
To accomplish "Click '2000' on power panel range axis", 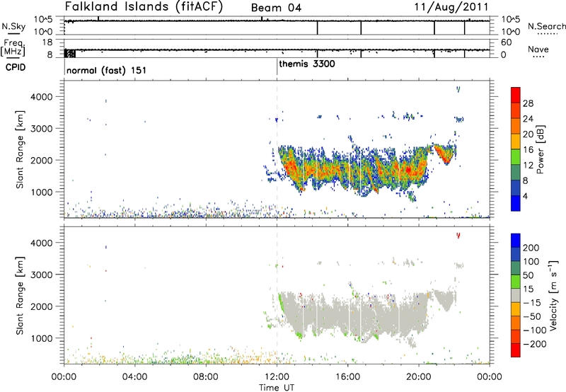I will click(42, 160).
